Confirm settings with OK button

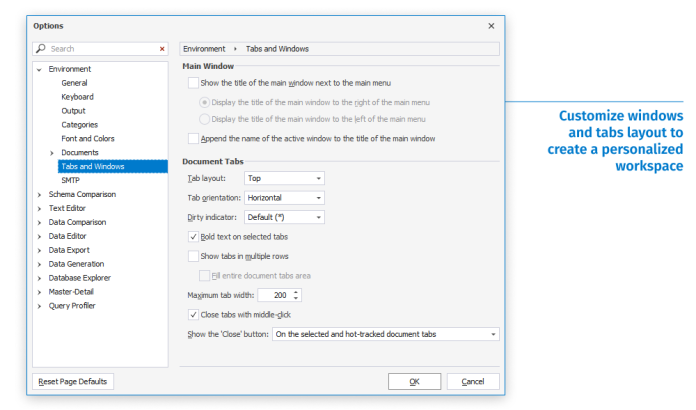[415, 382]
